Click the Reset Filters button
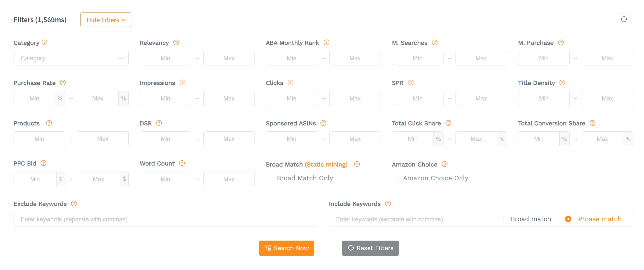The width and height of the screenshot is (644, 270). 370,248
